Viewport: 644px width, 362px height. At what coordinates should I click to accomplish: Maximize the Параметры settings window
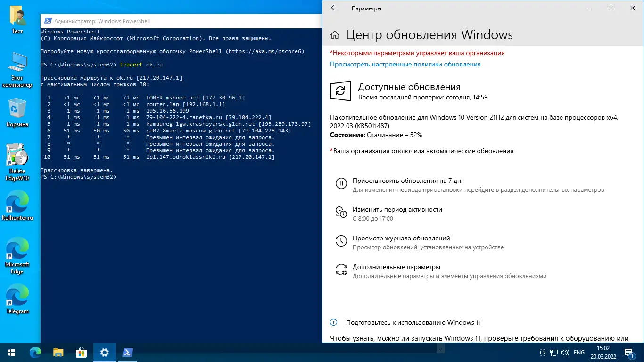click(x=611, y=8)
